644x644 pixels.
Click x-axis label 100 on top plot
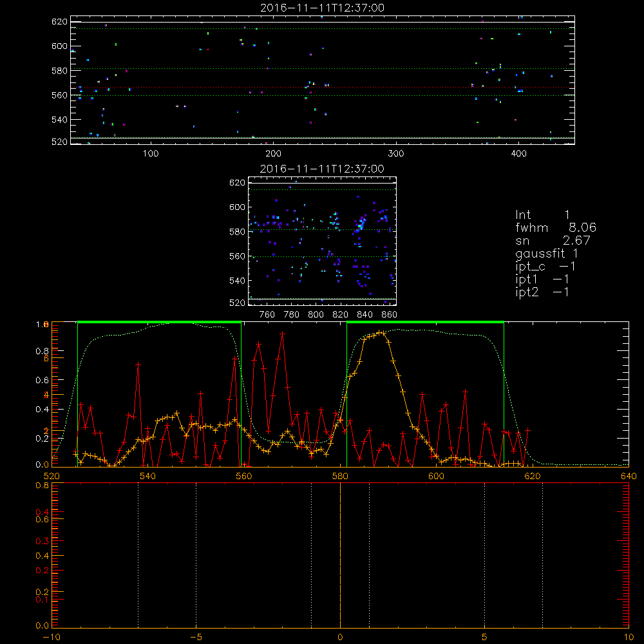(151, 154)
